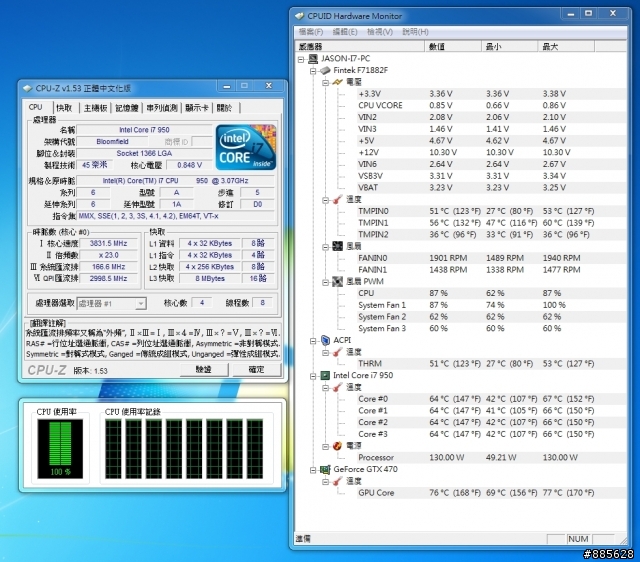Screen dimensions: 640x562
Task: Switch to the 關於 tab in CPU-Z
Action: tap(224, 108)
